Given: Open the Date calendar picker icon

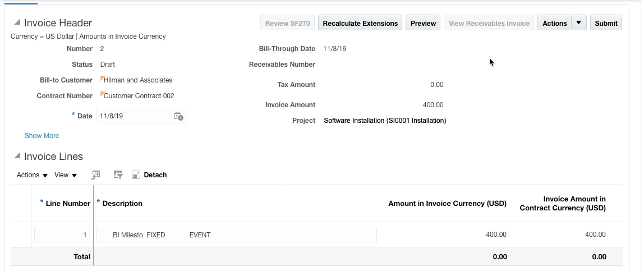Looking at the screenshot, I should (178, 116).
